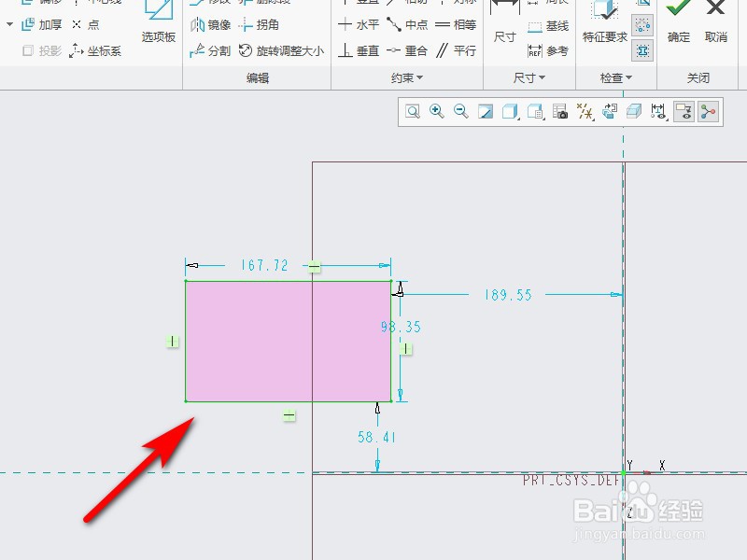Screen dimensions: 747x560
Task: Click the sketch view orientation icon
Action: 610,112
